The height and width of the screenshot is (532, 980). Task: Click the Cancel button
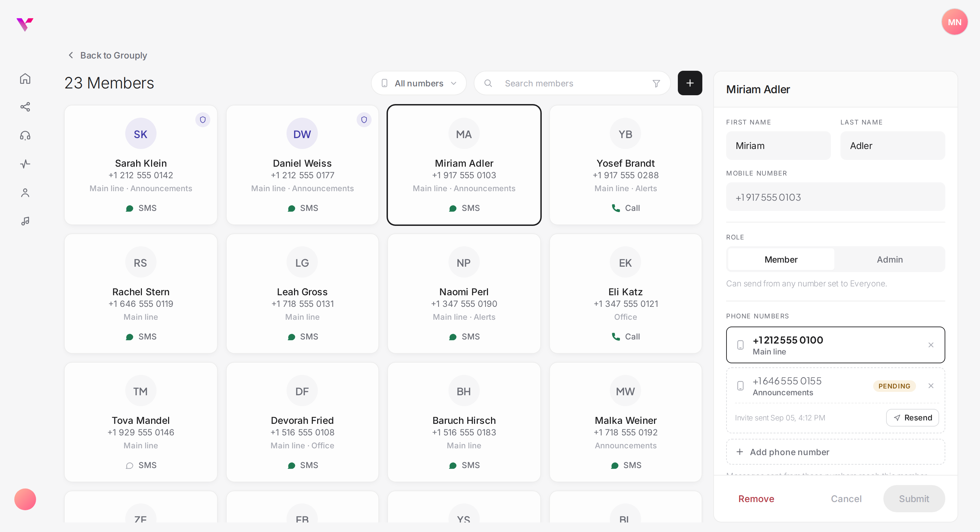pyautogui.click(x=846, y=499)
